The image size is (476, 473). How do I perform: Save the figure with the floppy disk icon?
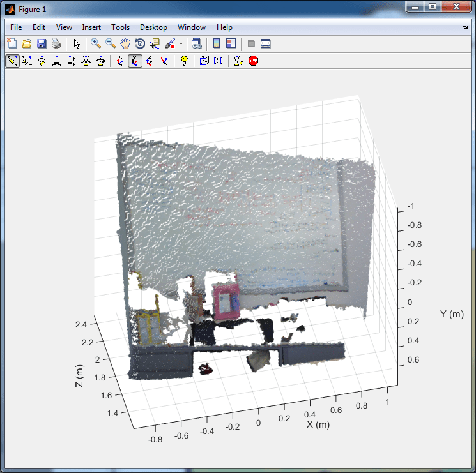coord(42,43)
